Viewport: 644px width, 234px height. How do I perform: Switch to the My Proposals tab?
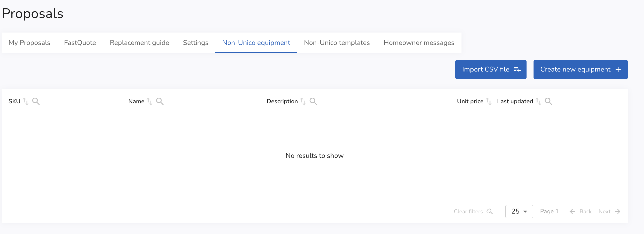point(29,43)
